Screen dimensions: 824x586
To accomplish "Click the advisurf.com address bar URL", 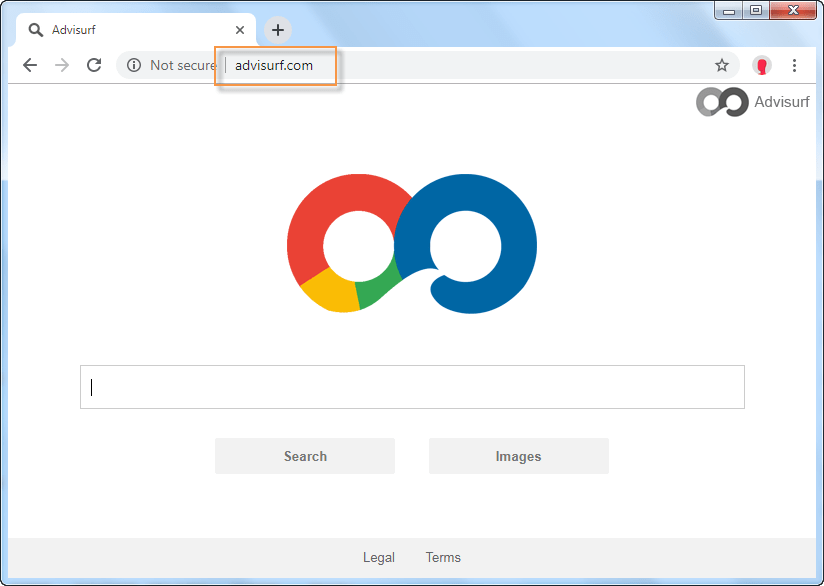I will (x=274, y=65).
